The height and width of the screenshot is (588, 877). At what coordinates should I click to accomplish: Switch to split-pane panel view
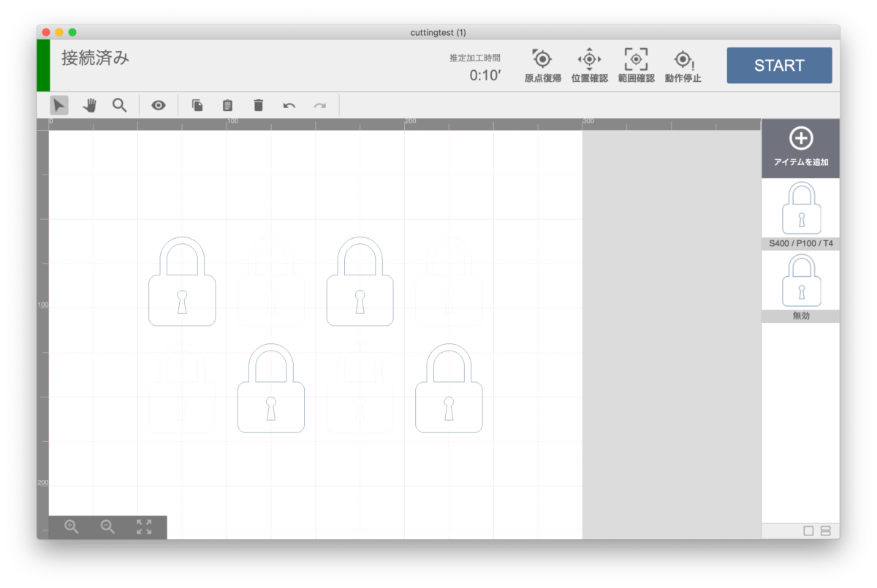826,531
